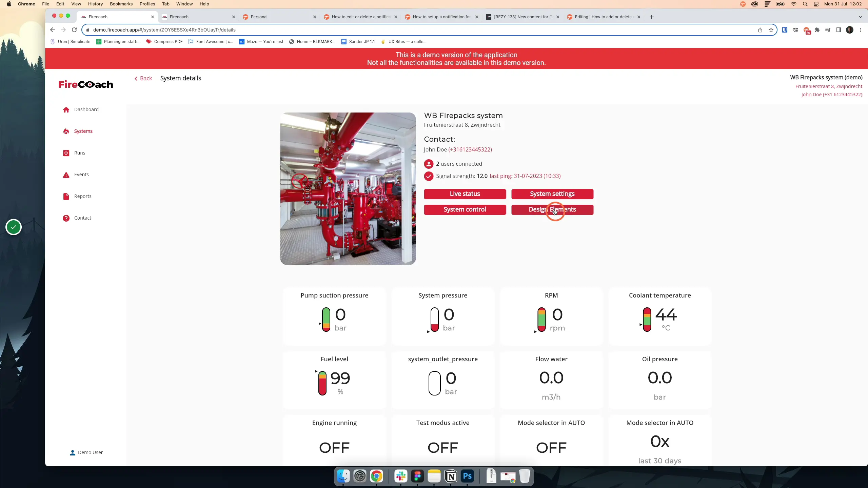The width and height of the screenshot is (868, 488).
Task: Click John Doe's phone number link
Action: click(470, 149)
